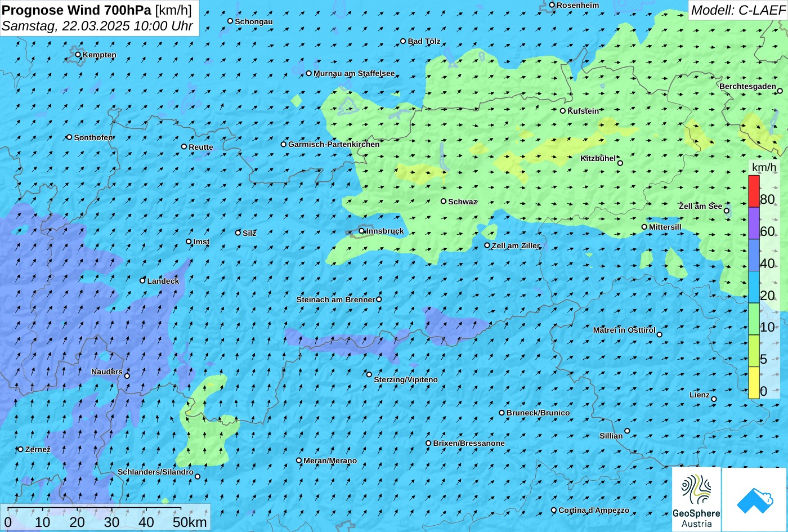Click the Kempten label
Screen dimensions: 788x532
pos(100,55)
